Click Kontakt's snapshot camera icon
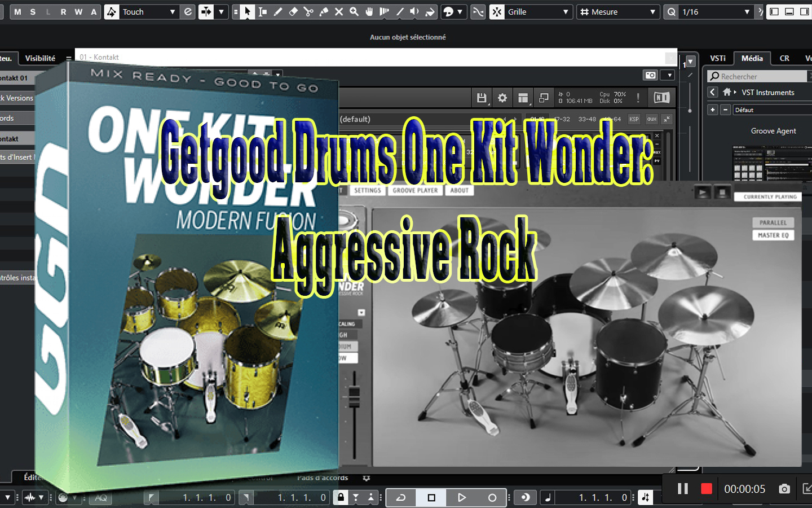The image size is (812, 508). coord(651,75)
